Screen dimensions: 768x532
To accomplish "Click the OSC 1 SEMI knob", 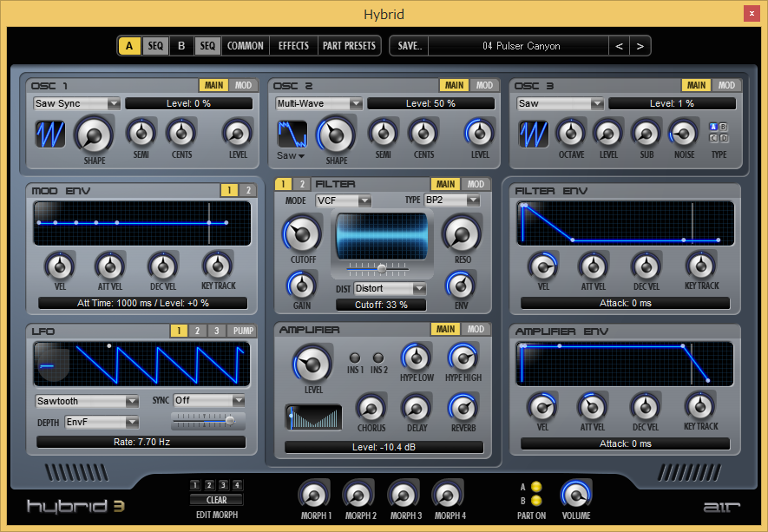I will click(x=141, y=133).
